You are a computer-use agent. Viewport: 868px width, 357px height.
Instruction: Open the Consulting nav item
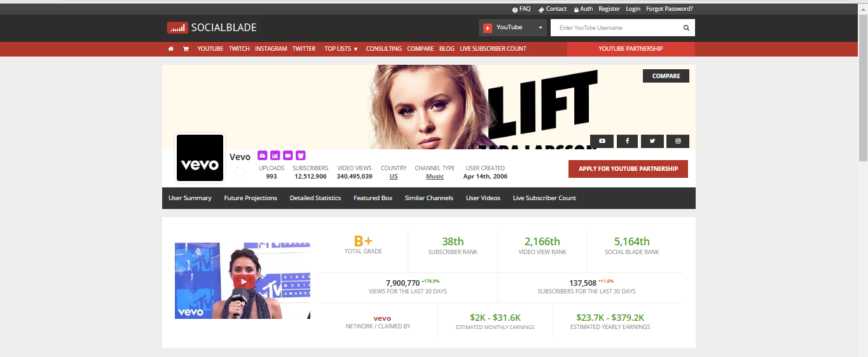[x=384, y=49]
